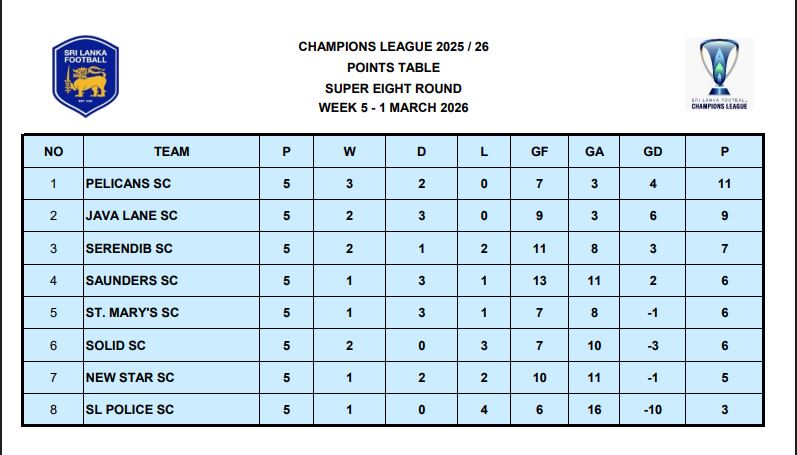Screen dimensions: 797x455
Task: Select Serendib SC in the table
Action: [x=130, y=248]
